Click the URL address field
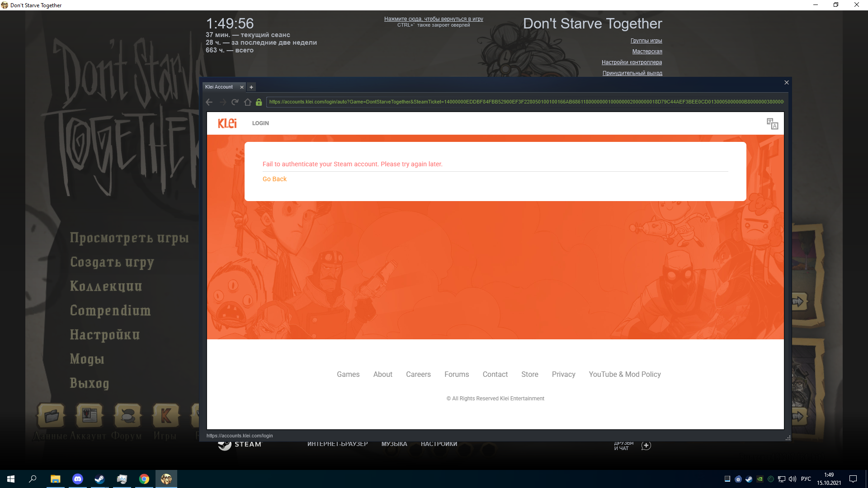 pos(524,102)
